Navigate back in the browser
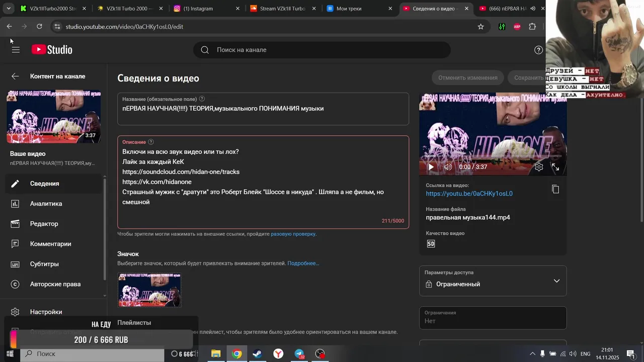644x362 pixels. pyautogui.click(x=9, y=27)
